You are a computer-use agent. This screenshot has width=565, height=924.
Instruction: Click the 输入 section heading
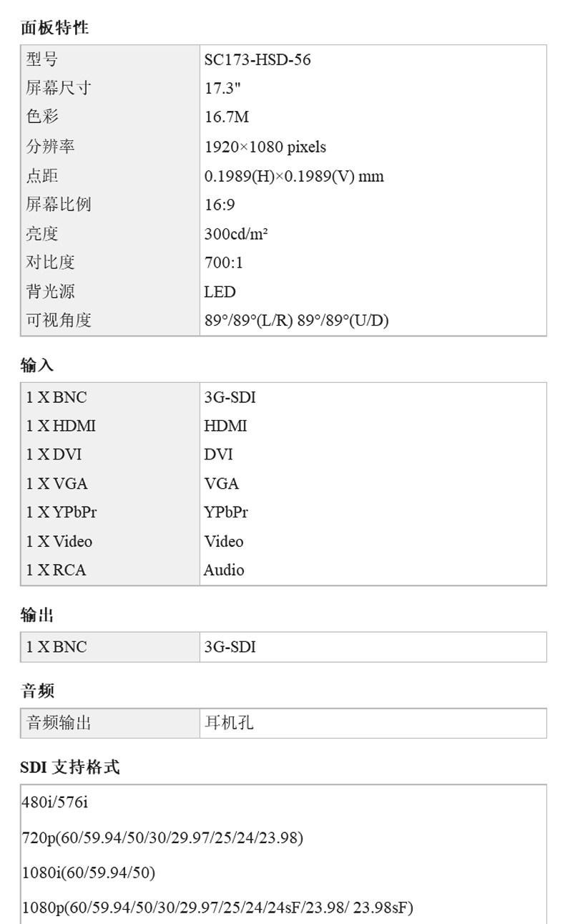click(x=37, y=365)
